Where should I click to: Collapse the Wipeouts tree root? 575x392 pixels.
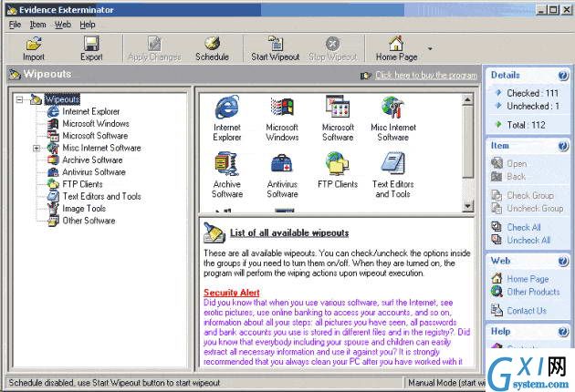coord(20,99)
